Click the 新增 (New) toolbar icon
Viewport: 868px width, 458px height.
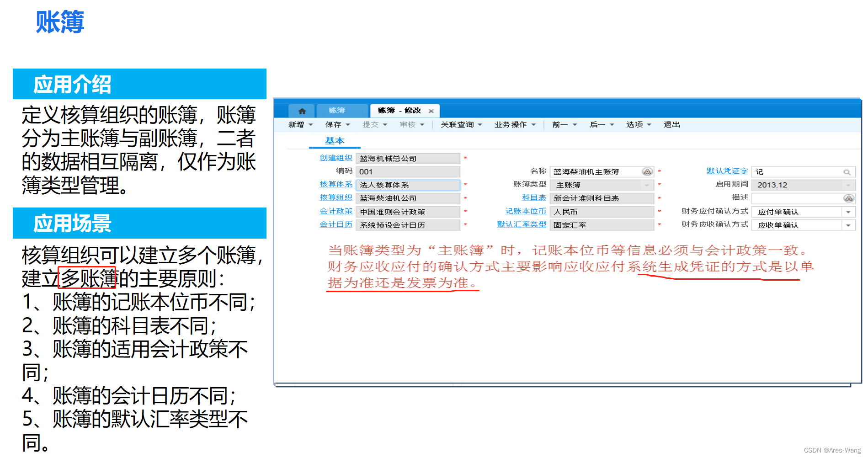click(x=297, y=124)
